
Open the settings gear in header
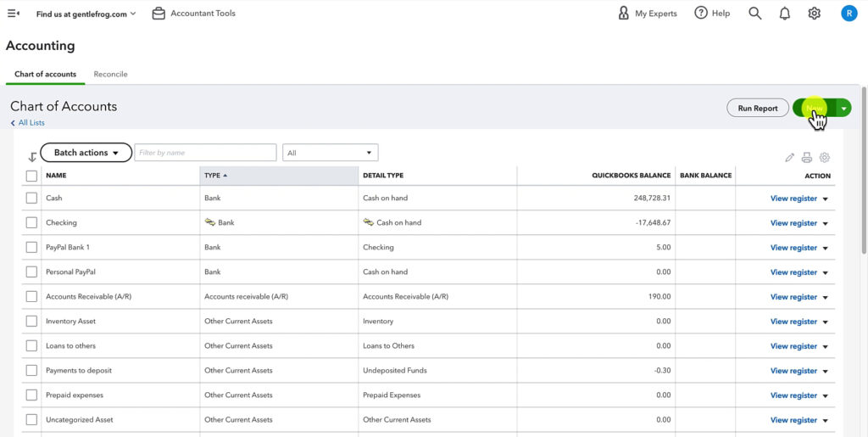pyautogui.click(x=815, y=14)
